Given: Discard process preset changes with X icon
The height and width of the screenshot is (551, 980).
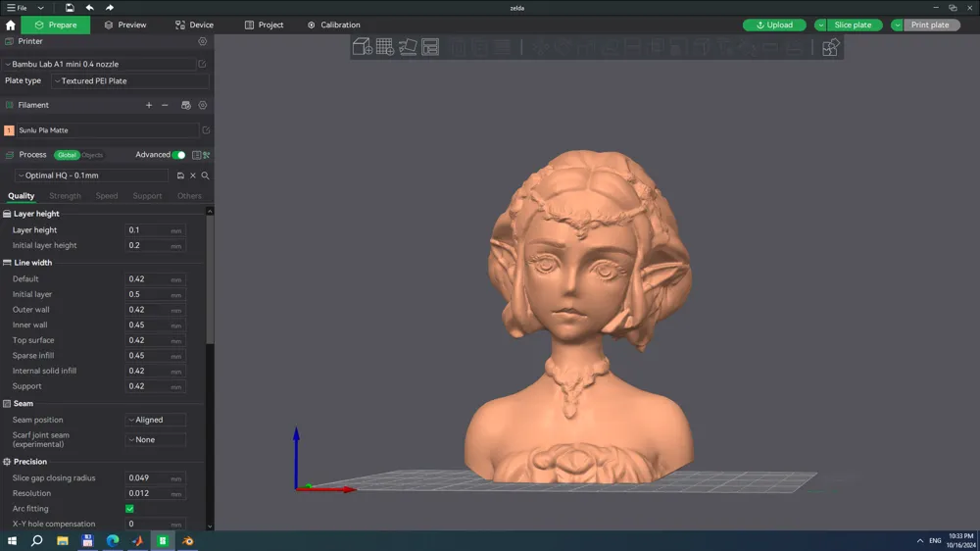Looking at the screenshot, I should 193,175.
